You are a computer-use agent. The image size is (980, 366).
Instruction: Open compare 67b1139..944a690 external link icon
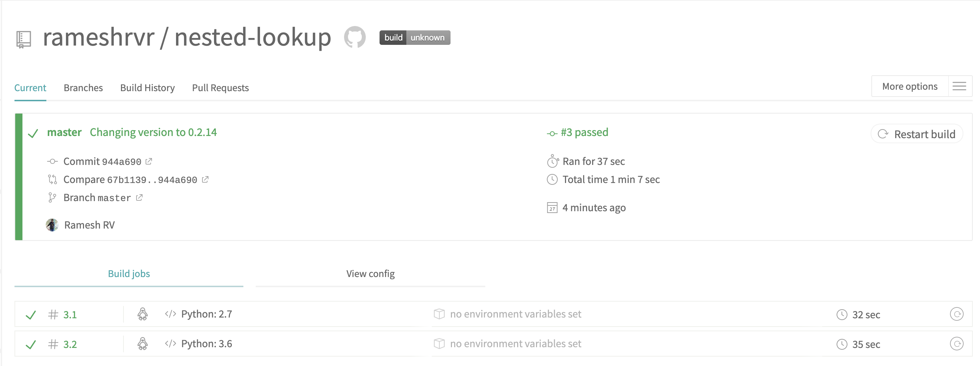pyautogui.click(x=205, y=179)
